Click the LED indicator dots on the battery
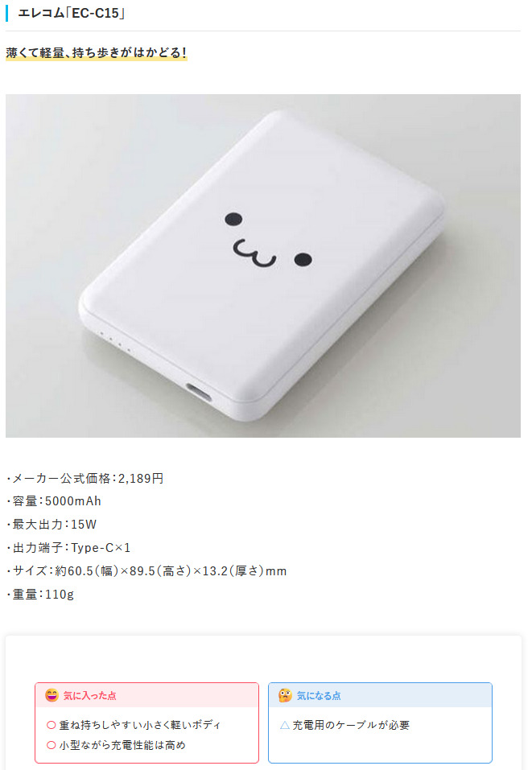Image resolution: width=532 pixels, height=770 pixels. pyautogui.click(x=114, y=341)
